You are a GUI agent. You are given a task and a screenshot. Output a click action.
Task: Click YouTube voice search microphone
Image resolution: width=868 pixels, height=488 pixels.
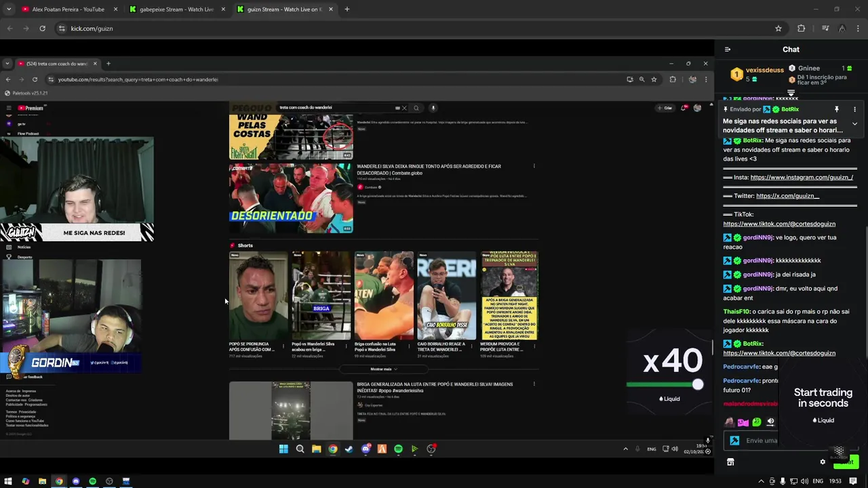[433, 108]
